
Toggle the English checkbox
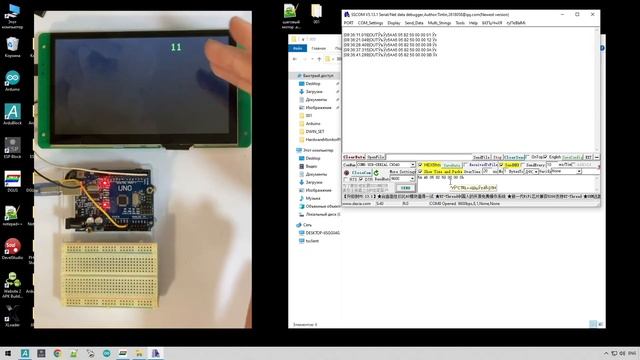545,157
